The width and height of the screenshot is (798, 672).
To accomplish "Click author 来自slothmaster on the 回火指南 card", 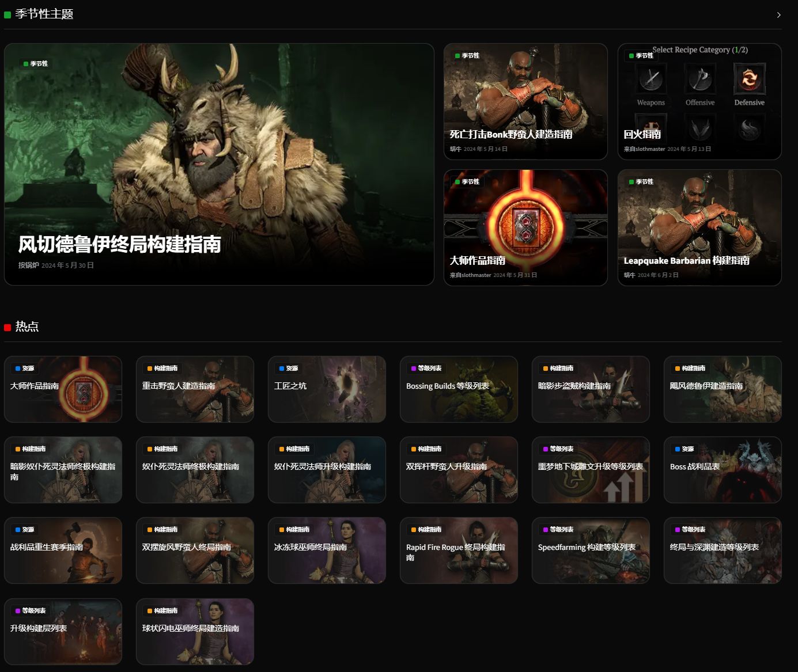I will 644,149.
